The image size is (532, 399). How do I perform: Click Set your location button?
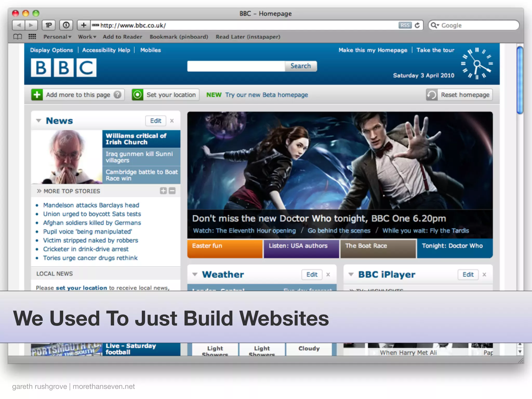tap(165, 95)
